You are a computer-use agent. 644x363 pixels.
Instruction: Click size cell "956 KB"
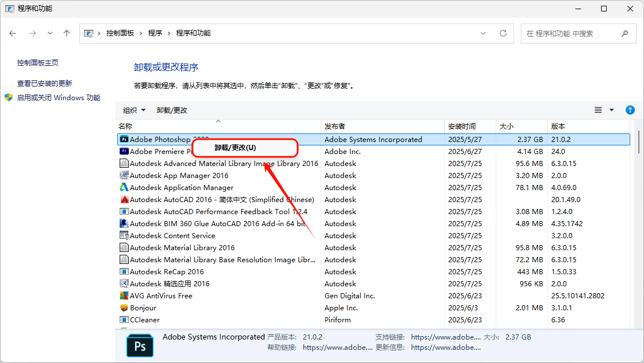531,284
